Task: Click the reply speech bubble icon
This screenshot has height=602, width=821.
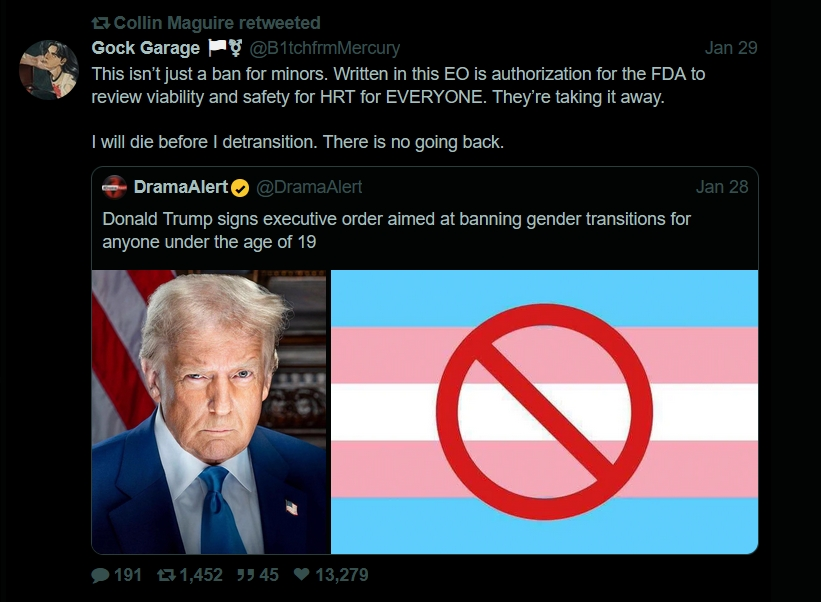Action: tap(100, 575)
